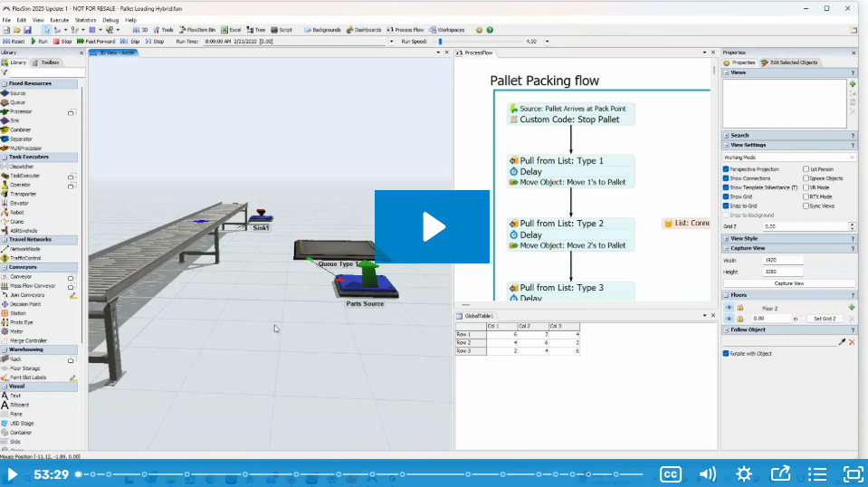Screen dimensions: 868x487
Task: Click the Capture View button
Action: [788, 283]
